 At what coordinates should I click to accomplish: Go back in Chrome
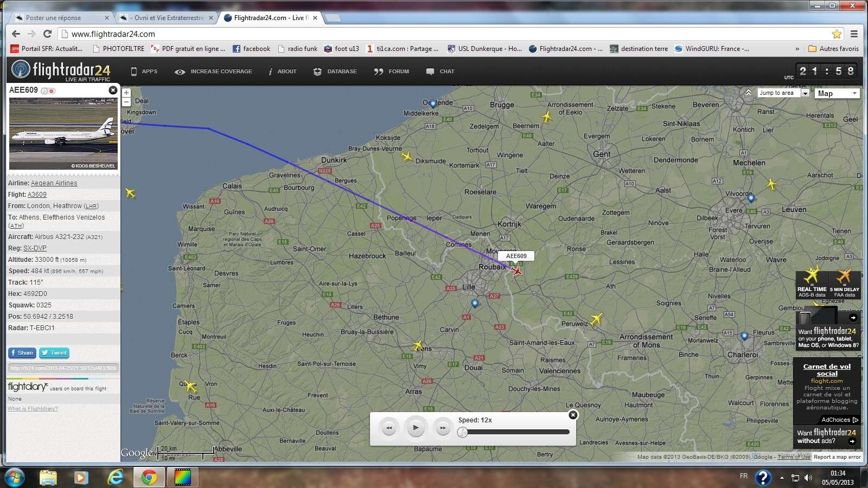(x=16, y=34)
